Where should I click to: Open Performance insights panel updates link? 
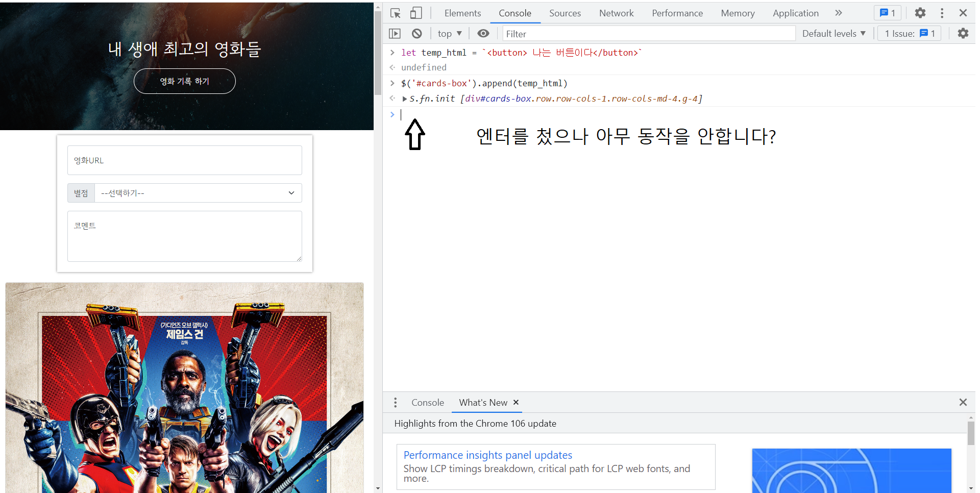point(488,455)
